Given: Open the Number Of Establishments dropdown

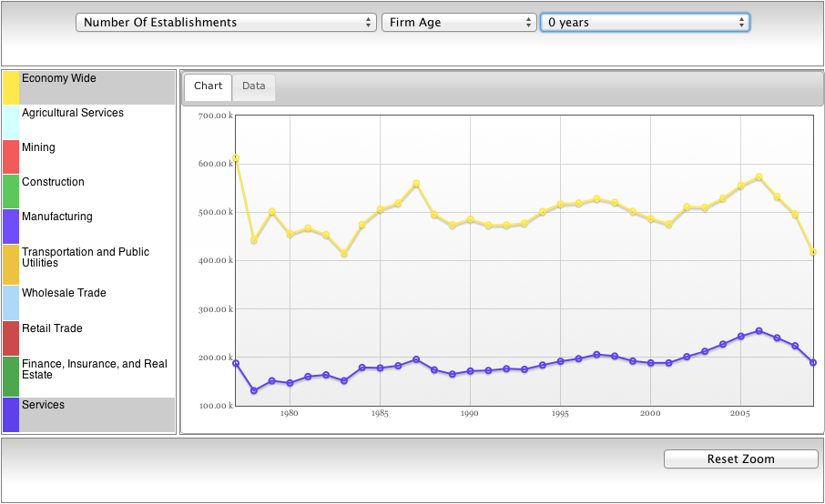Looking at the screenshot, I should [226, 23].
